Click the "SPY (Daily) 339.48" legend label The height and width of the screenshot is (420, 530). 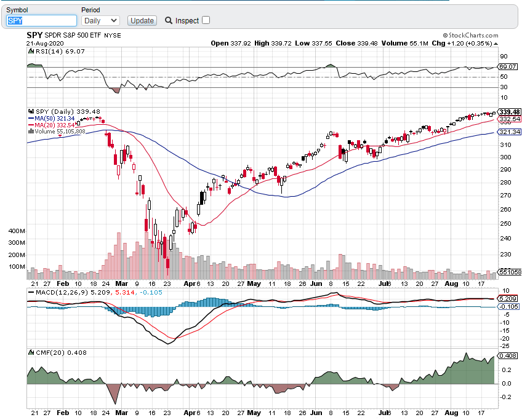click(x=68, y=111)
